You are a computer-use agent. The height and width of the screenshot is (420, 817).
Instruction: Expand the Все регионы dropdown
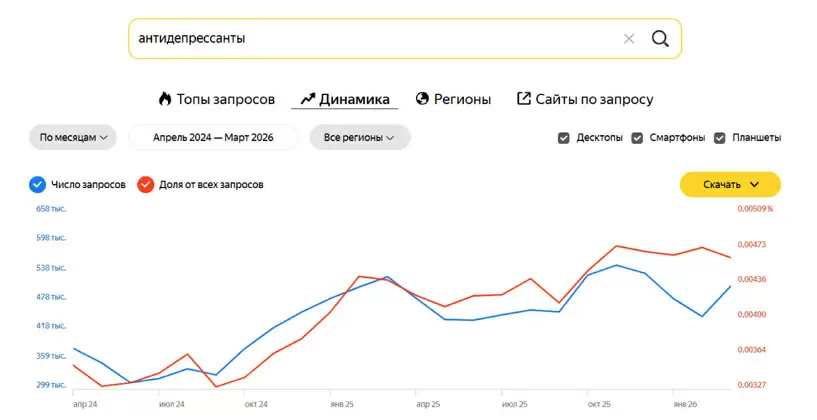360,138
